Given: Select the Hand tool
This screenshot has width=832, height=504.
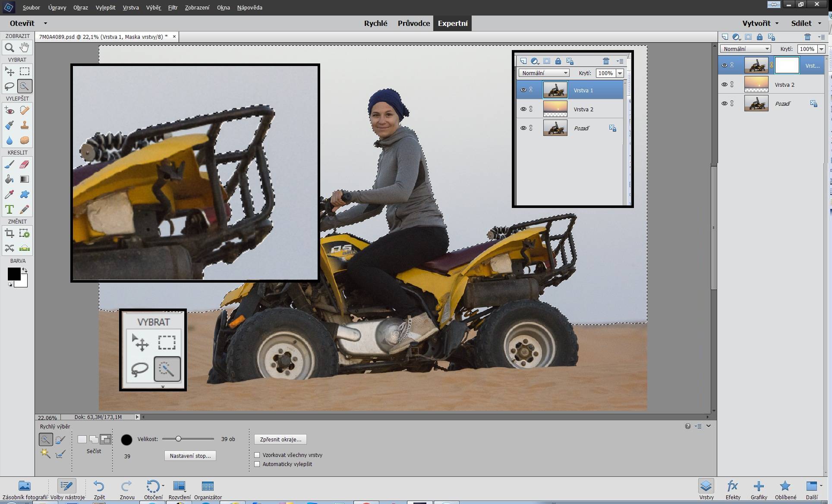Looking at the screenshot, I should (x=25, y=47).
